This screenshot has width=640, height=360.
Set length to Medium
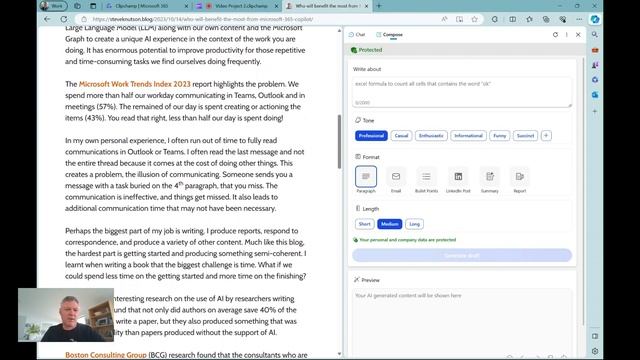click(x=389, y=224)
